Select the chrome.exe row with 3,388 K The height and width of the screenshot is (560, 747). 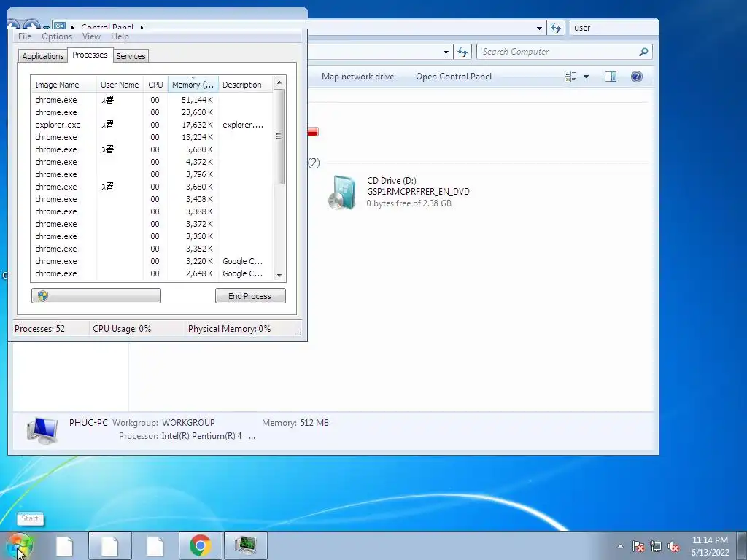[x=152, y=211]
